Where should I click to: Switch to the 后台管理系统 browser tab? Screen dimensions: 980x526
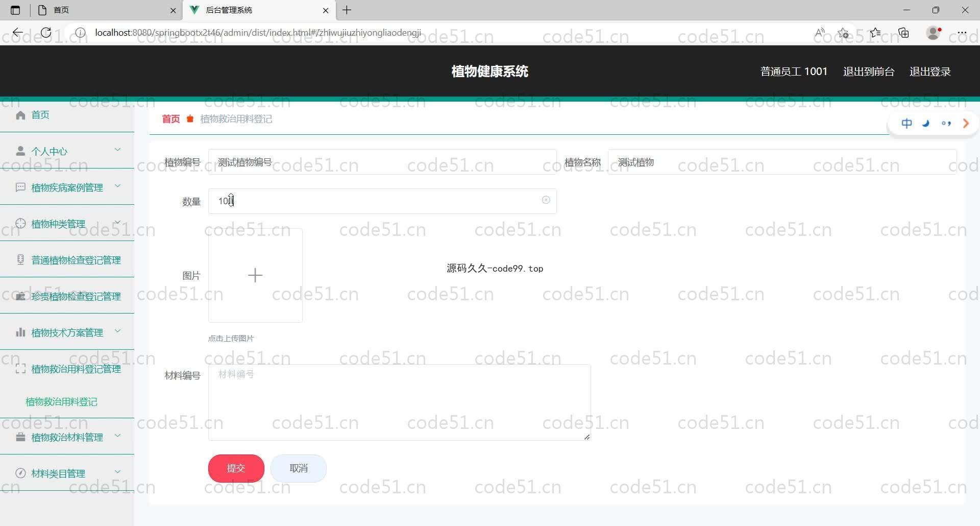pyautogui.click(x=258, y=10)
